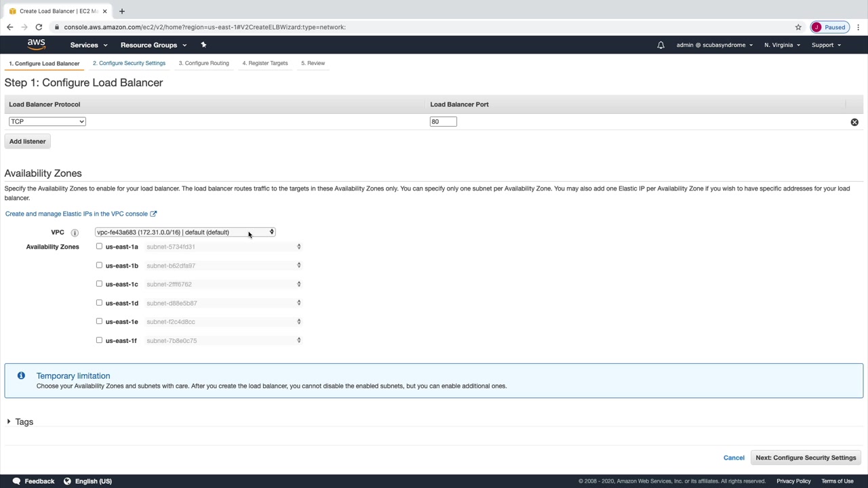The width and height of the screenshot is (868, 488).
Task: Open the Services menu
Action: (x=89, y=45)
